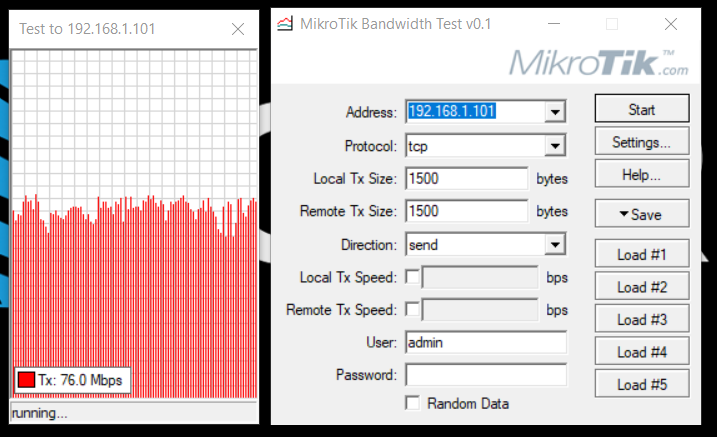Click the running... status bar text

(39, 413)
